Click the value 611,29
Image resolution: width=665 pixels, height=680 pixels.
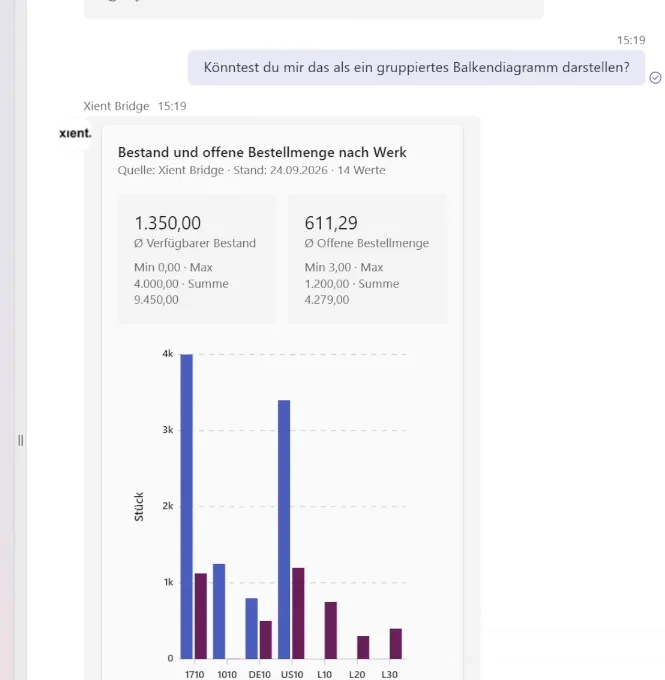[331, 223]
